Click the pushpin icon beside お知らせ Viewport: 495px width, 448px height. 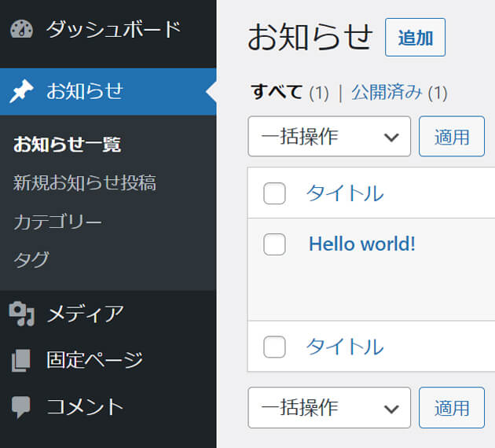click(x=21, y=91)
